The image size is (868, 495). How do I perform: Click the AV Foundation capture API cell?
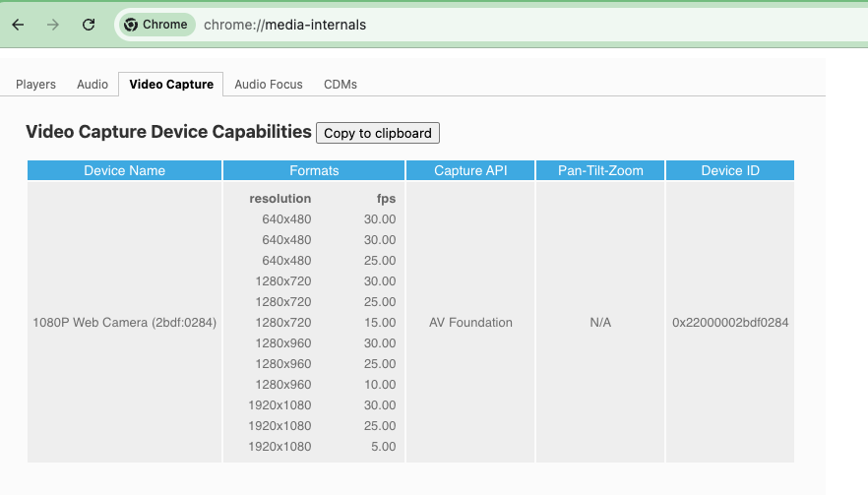coord(470,323)
